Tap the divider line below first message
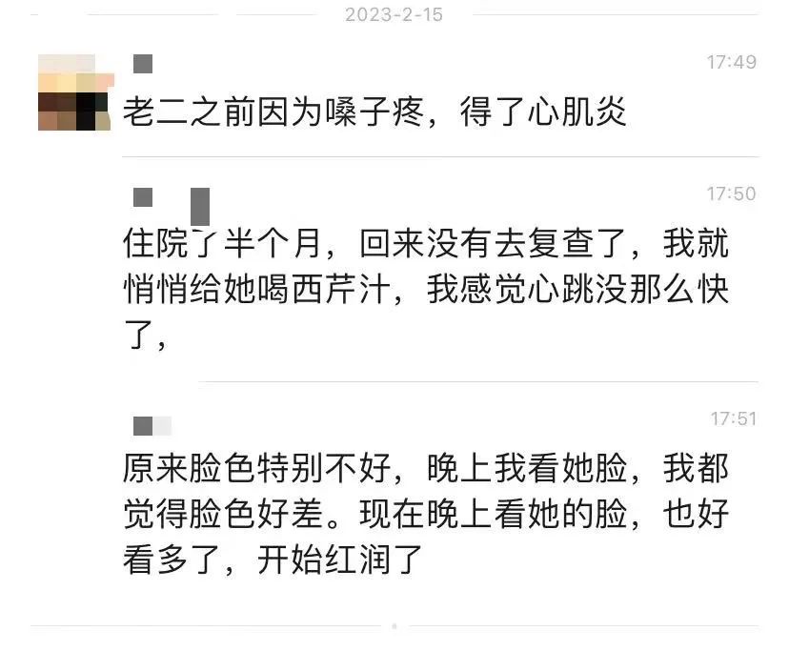Screen dimensions: 789x672 440,157
